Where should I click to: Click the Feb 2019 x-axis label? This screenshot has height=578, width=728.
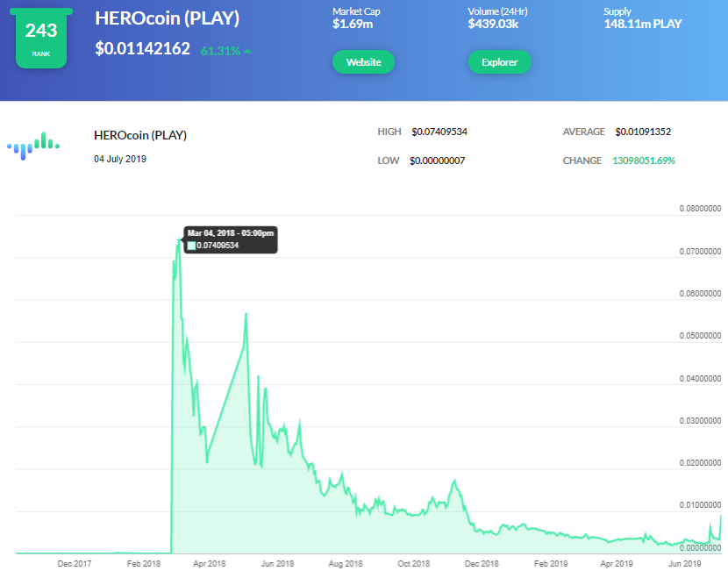551,564
